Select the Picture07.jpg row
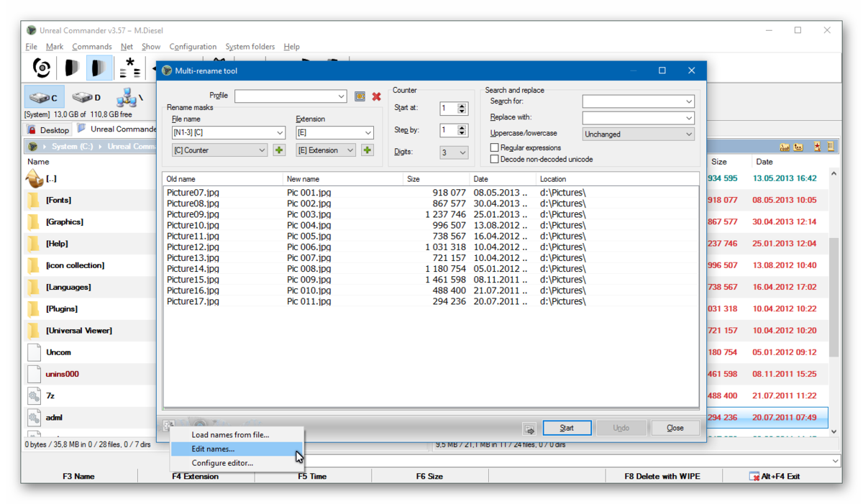Screen dimensions: 863x504 pyautogui.click(x=431, y=193)
